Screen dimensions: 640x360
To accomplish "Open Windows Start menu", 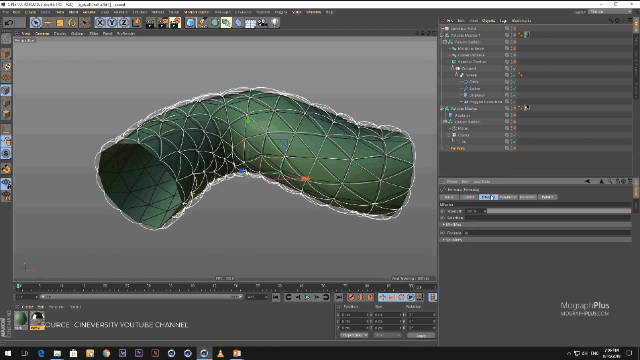I will (8, 353).
